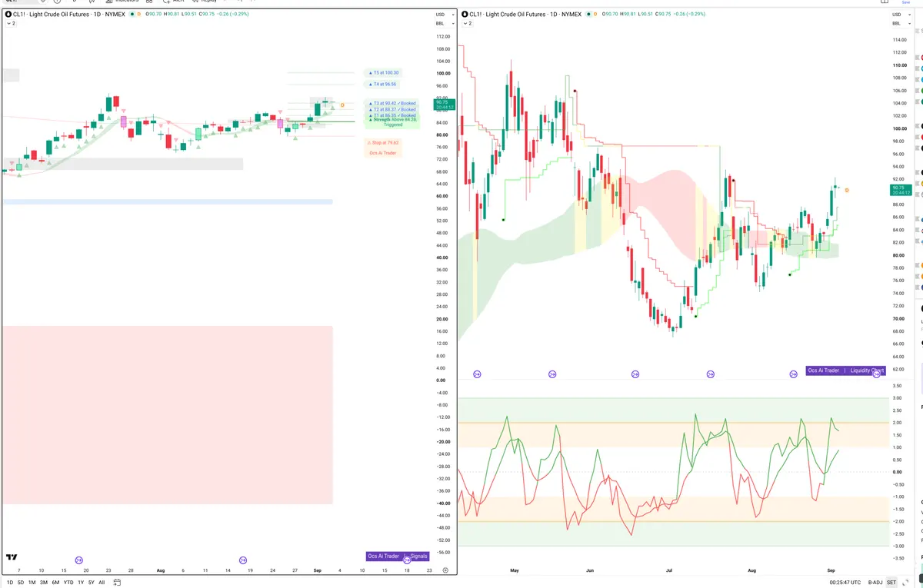This screenshot has height=588, width=923.
Task: Expand collapsed indicator legend in Signals chart
Action: coord(11,24)
